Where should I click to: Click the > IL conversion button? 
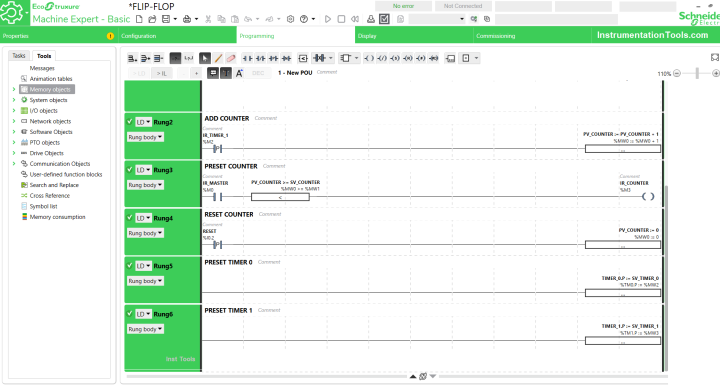pos(162,73)
